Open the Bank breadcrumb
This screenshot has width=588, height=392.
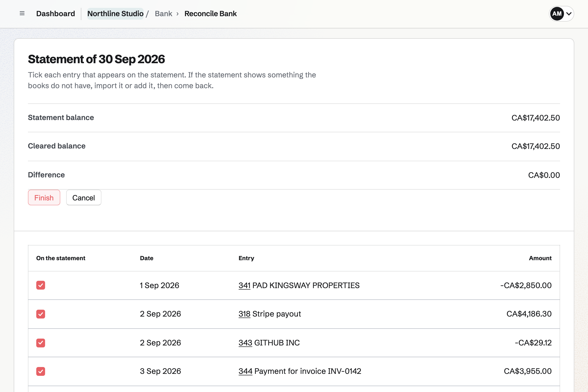pos(163,13)
